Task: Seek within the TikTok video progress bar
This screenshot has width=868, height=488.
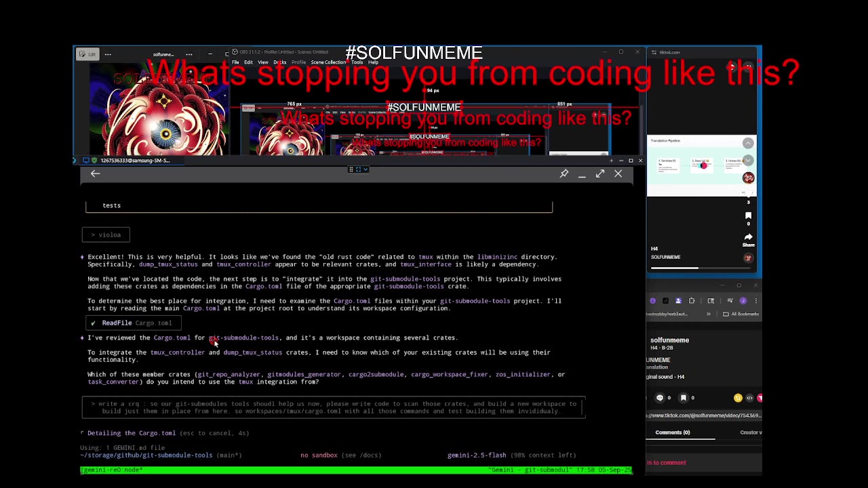Action: (x=701, y=268)
